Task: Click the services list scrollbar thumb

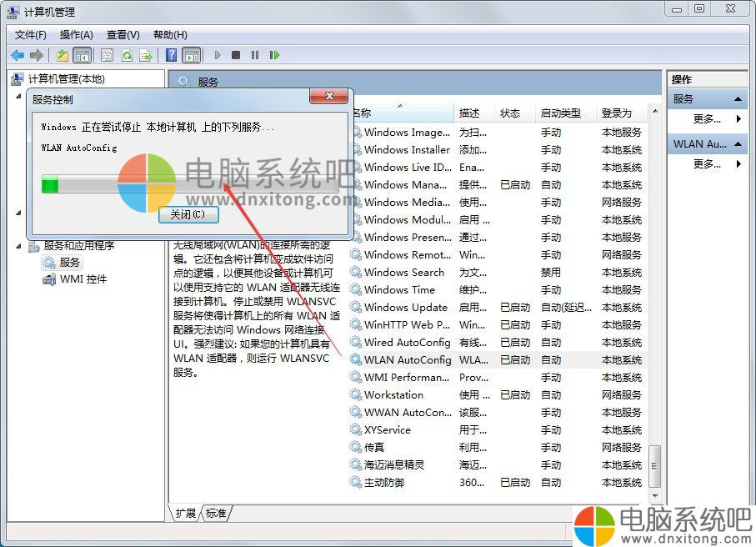Action: (x=655, y=466)
